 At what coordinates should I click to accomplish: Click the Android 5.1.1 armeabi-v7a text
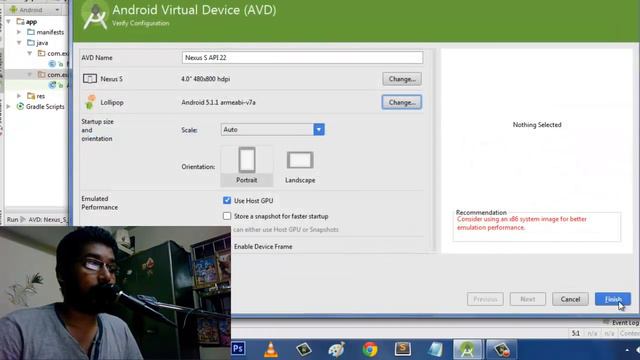218,102
